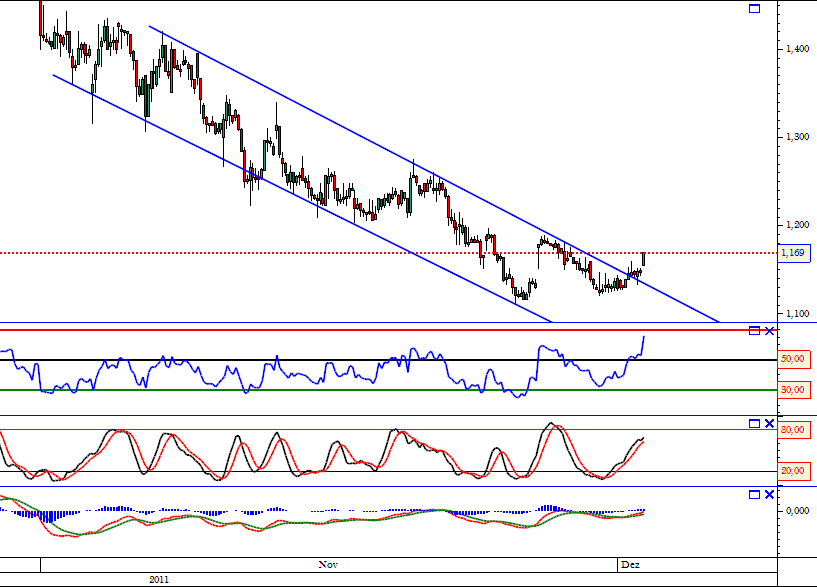Click the 1,200 price axis label

click(798, 225)
